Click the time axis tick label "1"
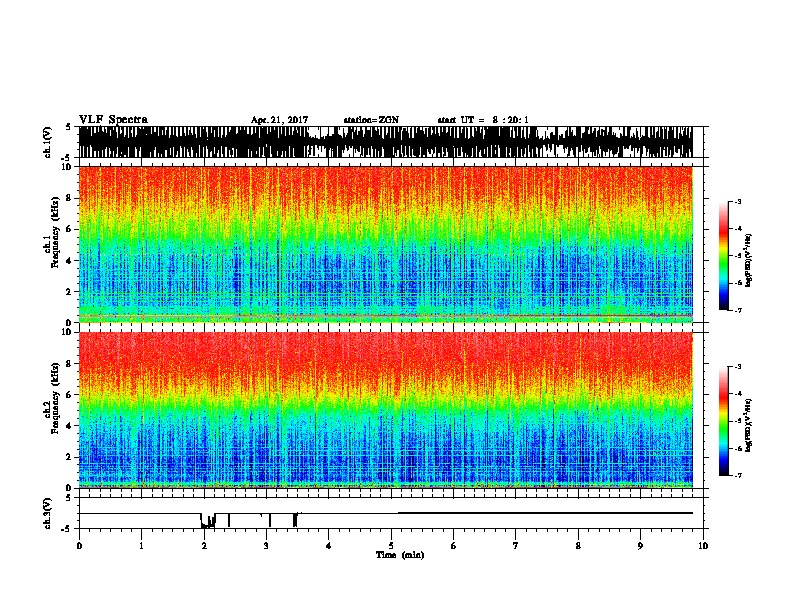Image resolution: width=792 pixels, height=612 pixels. [141, 546]
